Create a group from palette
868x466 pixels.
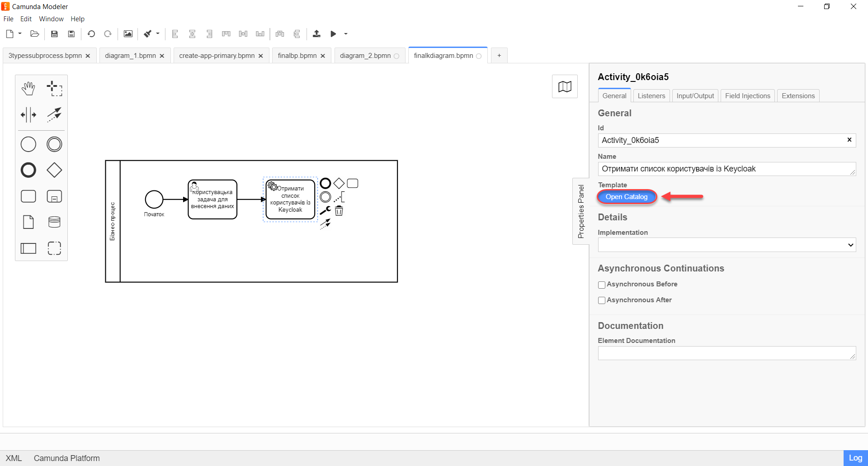pos(54,248)
